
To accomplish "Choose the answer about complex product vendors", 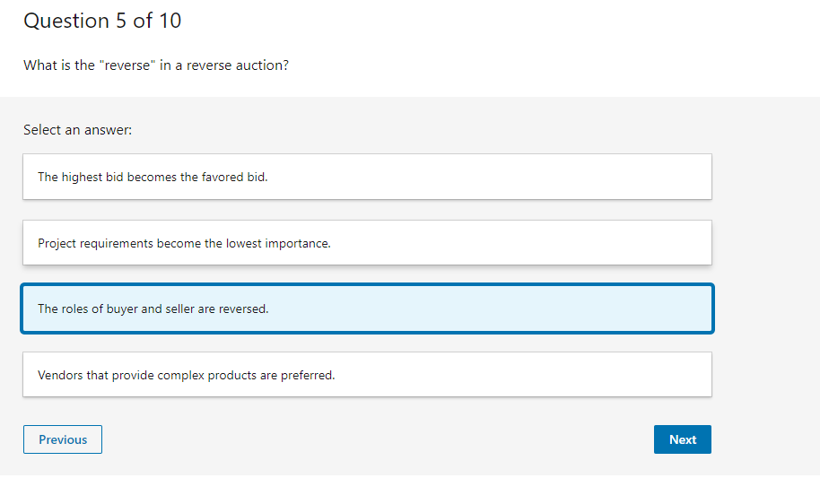I will pos(367,375).
